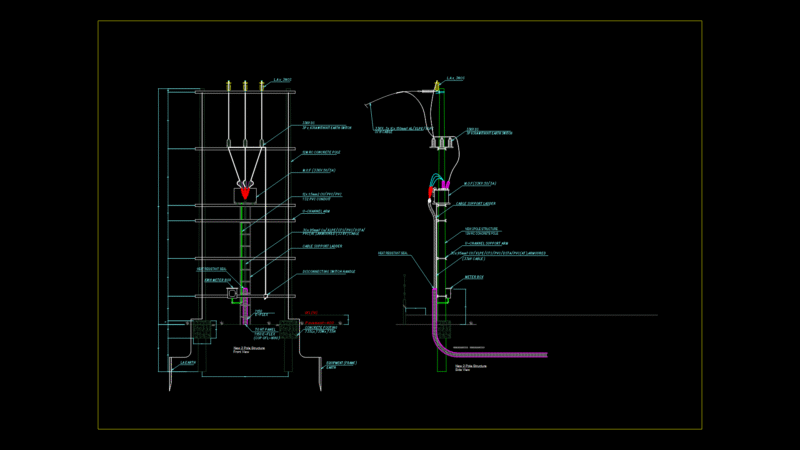Select the middle yellow insulator on front view

point(245,86)
